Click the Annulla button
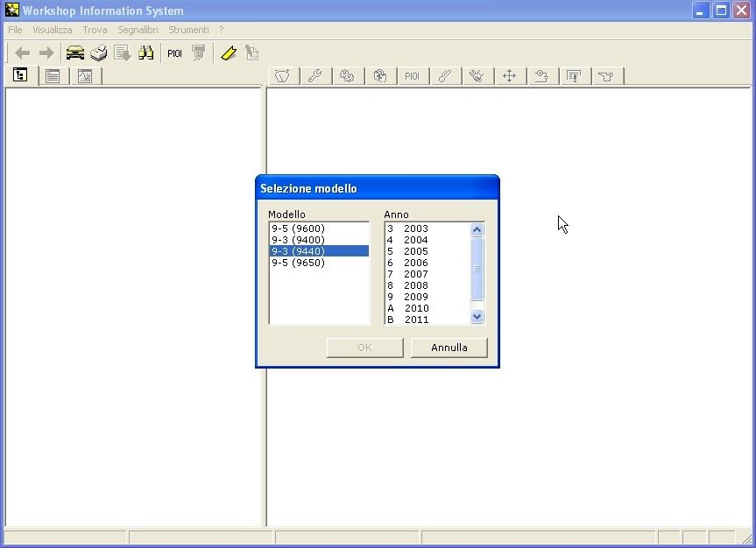 pos(449,348)
